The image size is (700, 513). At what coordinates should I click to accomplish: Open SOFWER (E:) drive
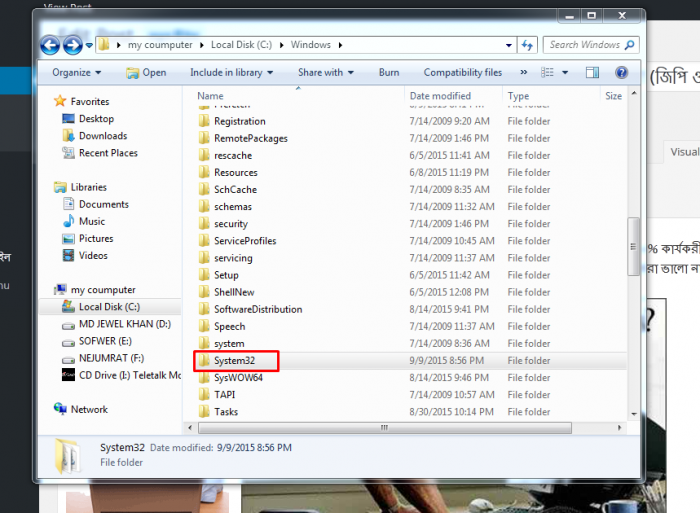(x=105, y=341)
